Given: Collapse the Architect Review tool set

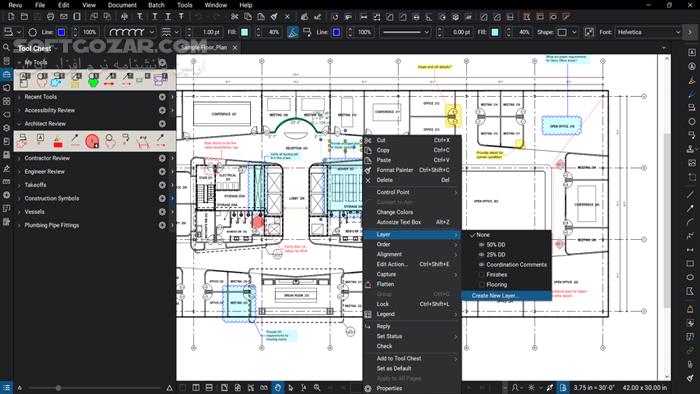Looking at the screenshot, I should (x=19, y=124).
